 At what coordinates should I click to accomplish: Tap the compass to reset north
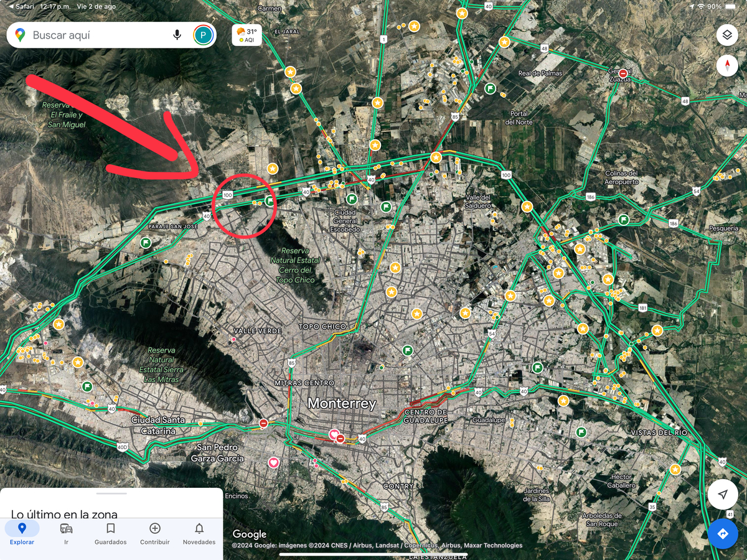point(726,65)
